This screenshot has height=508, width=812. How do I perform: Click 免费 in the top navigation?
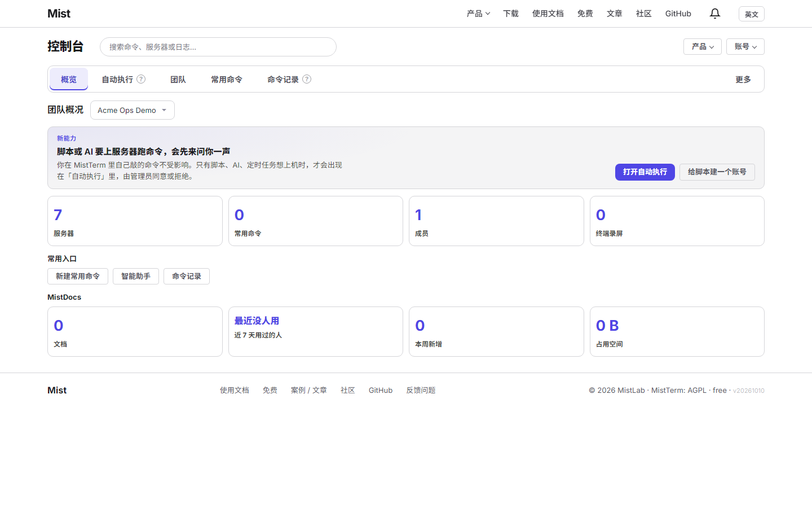(x=585, y=14)
